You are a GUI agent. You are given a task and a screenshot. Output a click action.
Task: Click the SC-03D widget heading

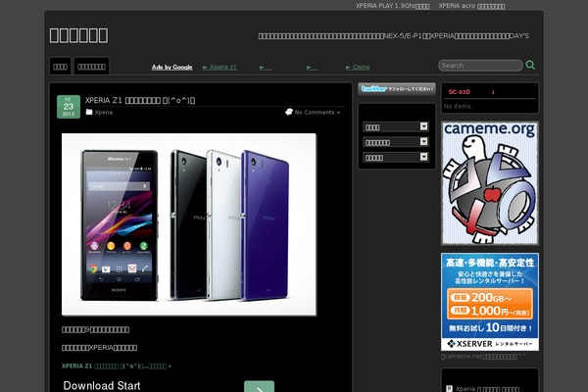click(x=459, y=92)
